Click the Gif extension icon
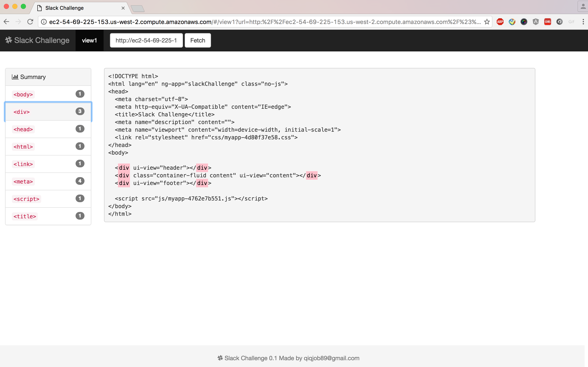Image resolution: width=588 pixels, height=367 pixels. point(571,22)
